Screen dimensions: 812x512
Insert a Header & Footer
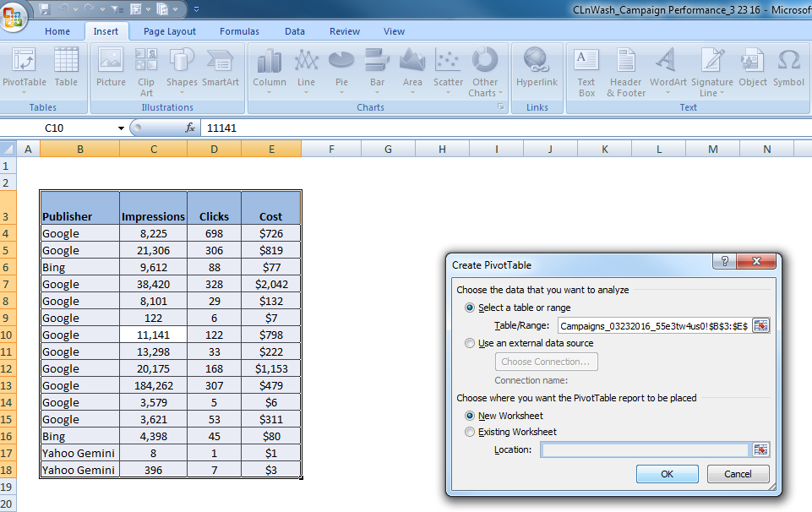pos(625,71)
